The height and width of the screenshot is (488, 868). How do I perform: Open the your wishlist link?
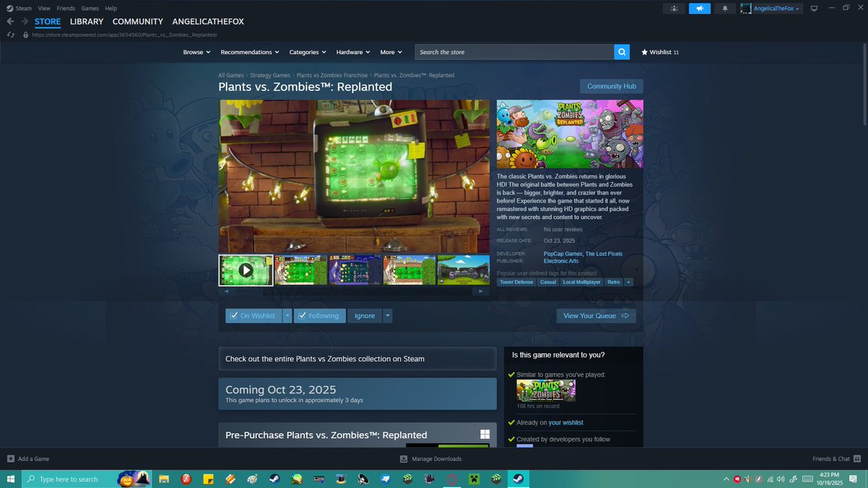566,422
